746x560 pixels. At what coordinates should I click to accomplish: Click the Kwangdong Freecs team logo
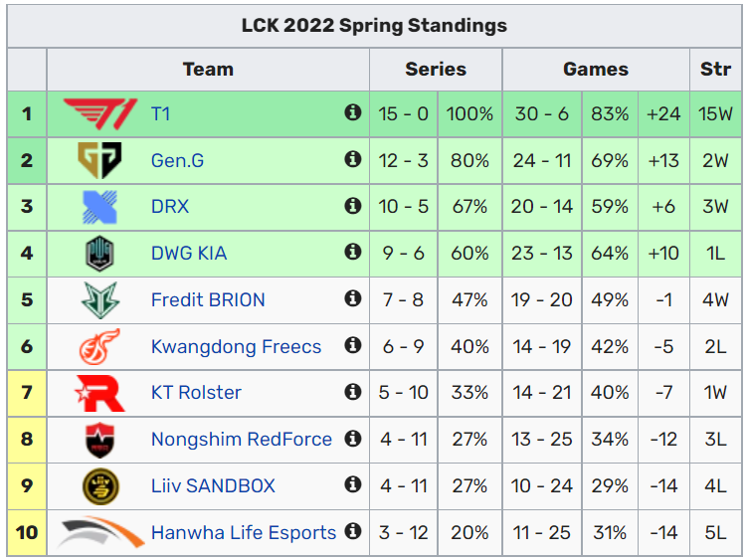pyautogui.click(x=99, y=346)
